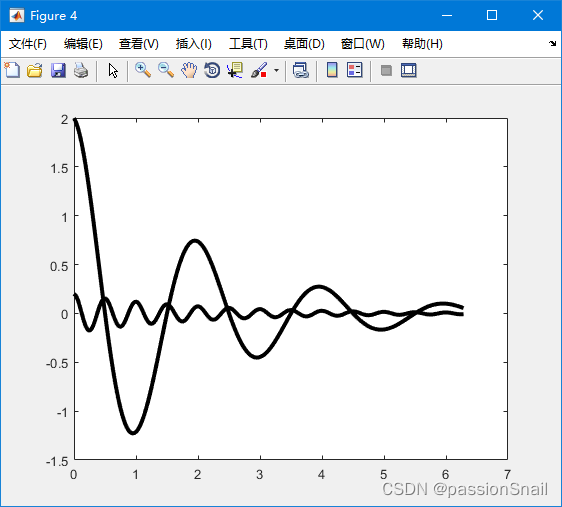Open a file with the folder icon

35,70
